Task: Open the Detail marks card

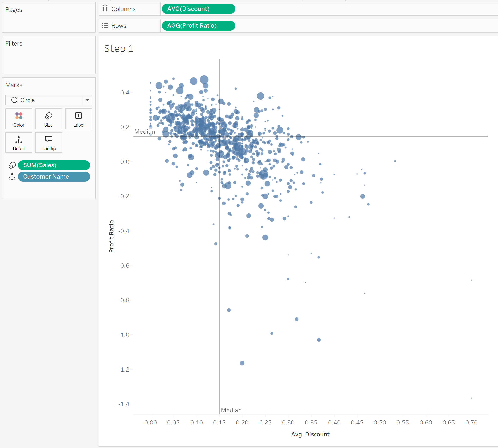Action: tap(19, 142)
